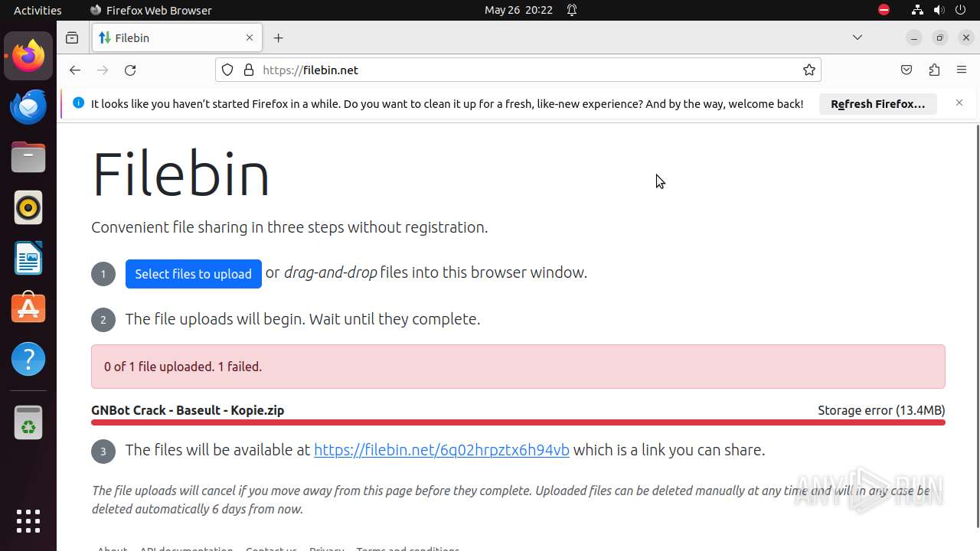The width and height of the screenshot is (980, 551).
Task: Launch LibreOffice Writer from the dock
Action: click(x=28, y=258)
